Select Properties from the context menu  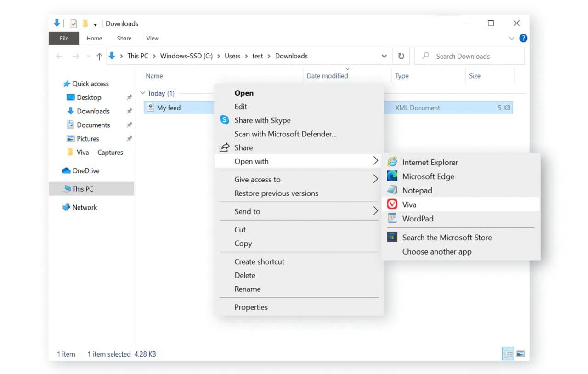(x=251, y=307)
